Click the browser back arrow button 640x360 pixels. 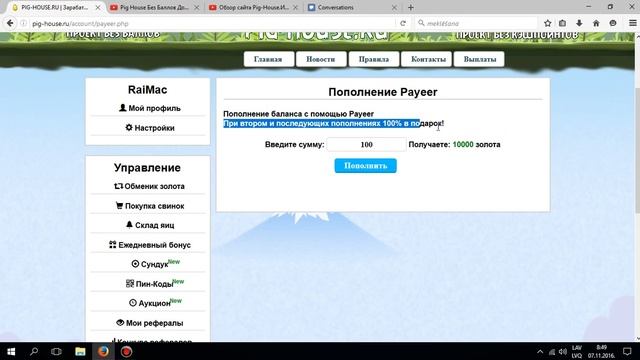(x=10, y=23)
